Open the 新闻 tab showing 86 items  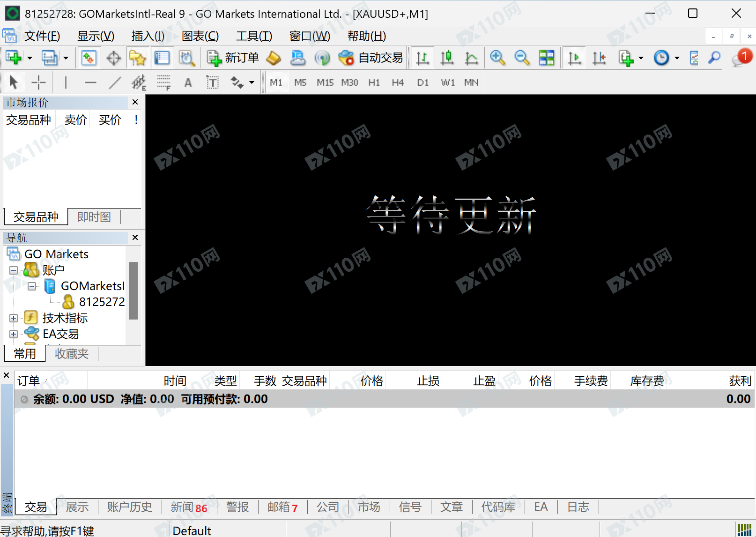(x=189, y=507)
